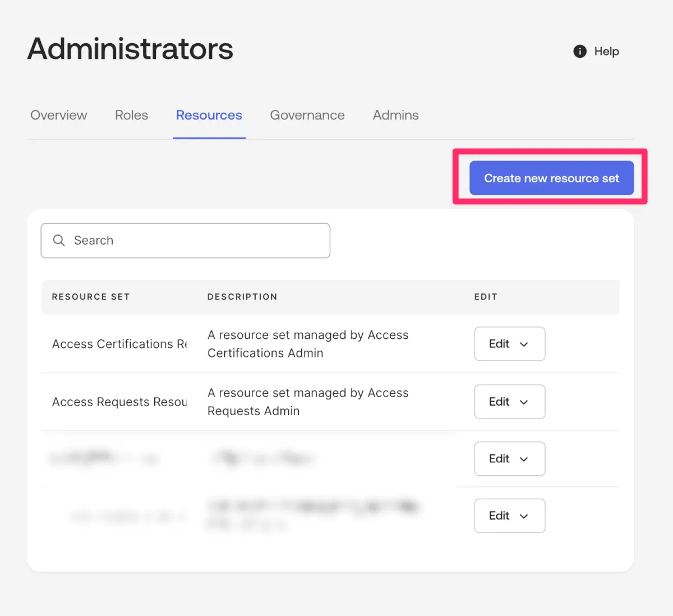Open the Roles tab
Image resolution: width=673 pixels, height=616 pixels.
click(x=131, y=115)
